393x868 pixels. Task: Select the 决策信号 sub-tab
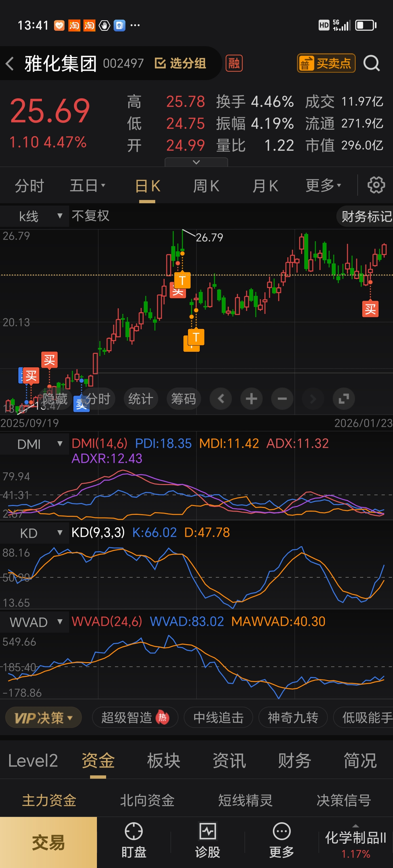click(x=344, y=800)
